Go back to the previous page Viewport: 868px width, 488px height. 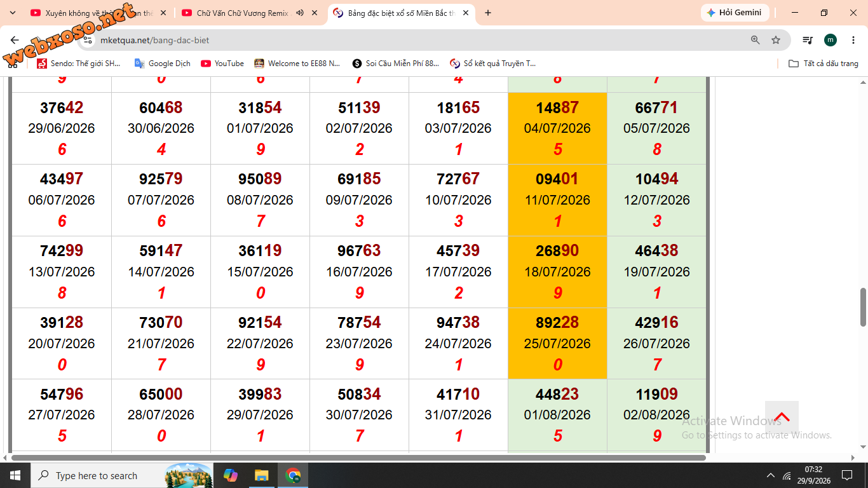(x=15, y=40)
